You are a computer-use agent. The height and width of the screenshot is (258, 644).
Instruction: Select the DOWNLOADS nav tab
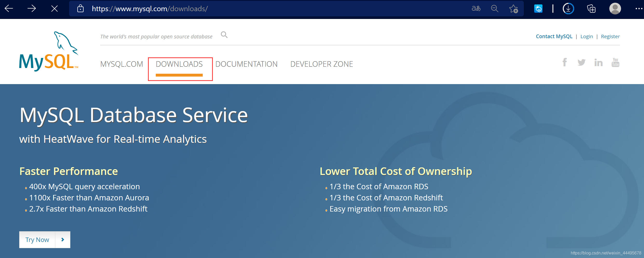tap(179, 64)
